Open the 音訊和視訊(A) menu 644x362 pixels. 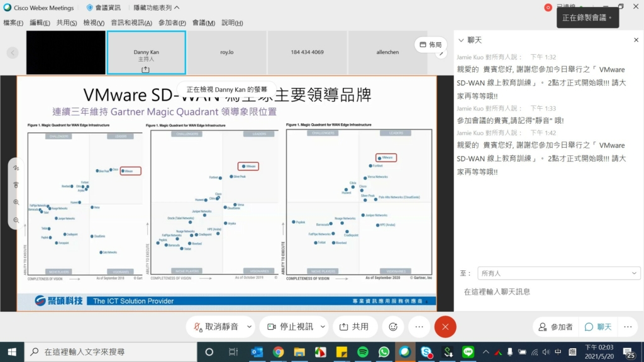click(x=131, y=23)
